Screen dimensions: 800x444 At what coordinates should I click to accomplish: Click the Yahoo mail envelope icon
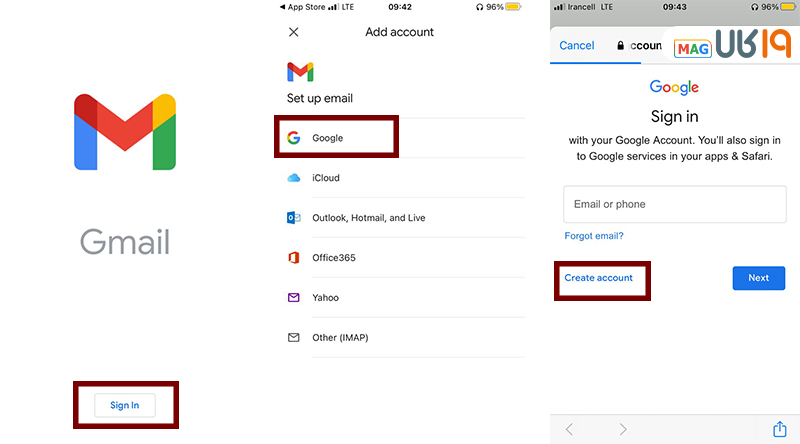coord(293,298)
